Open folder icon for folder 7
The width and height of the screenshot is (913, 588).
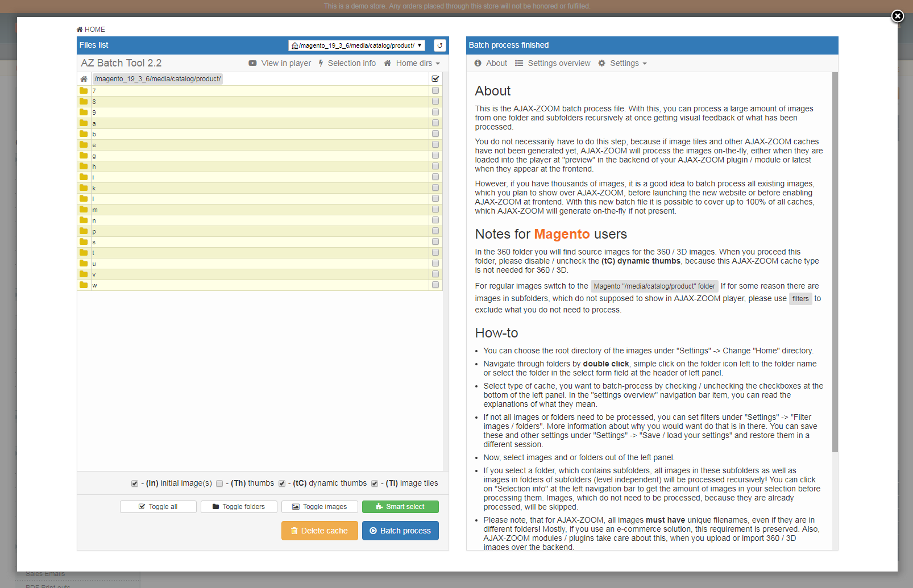pyautogui.click(x=84, y=91)
